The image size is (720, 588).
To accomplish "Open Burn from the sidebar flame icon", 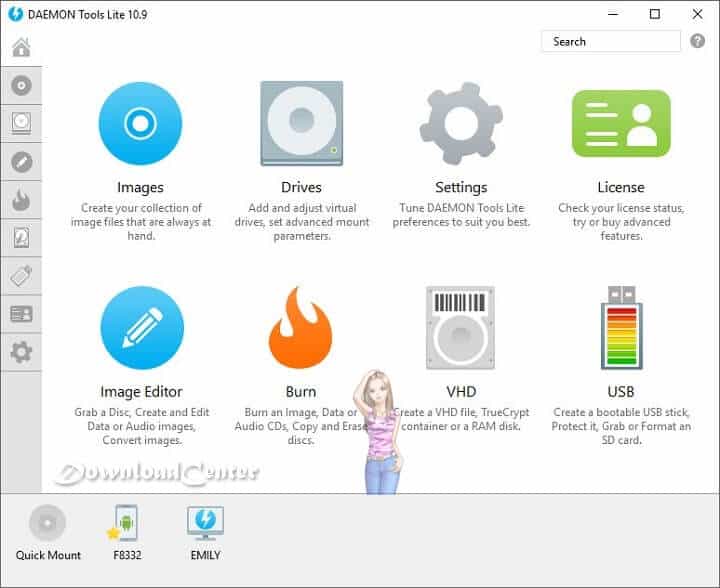I will [x=22, y=200].
